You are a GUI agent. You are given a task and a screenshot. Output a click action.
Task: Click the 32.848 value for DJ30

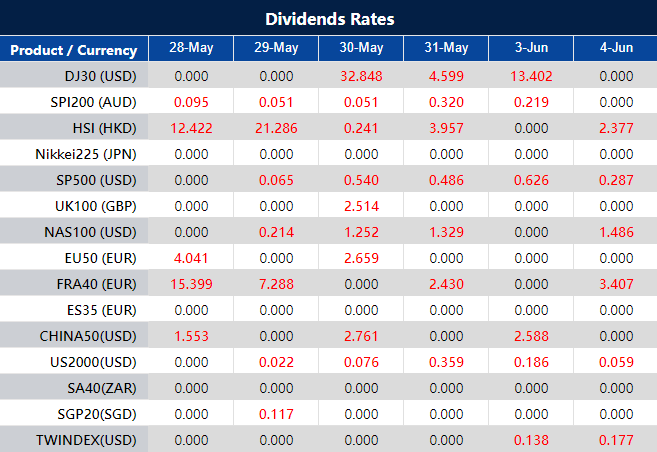click(361, 75)
